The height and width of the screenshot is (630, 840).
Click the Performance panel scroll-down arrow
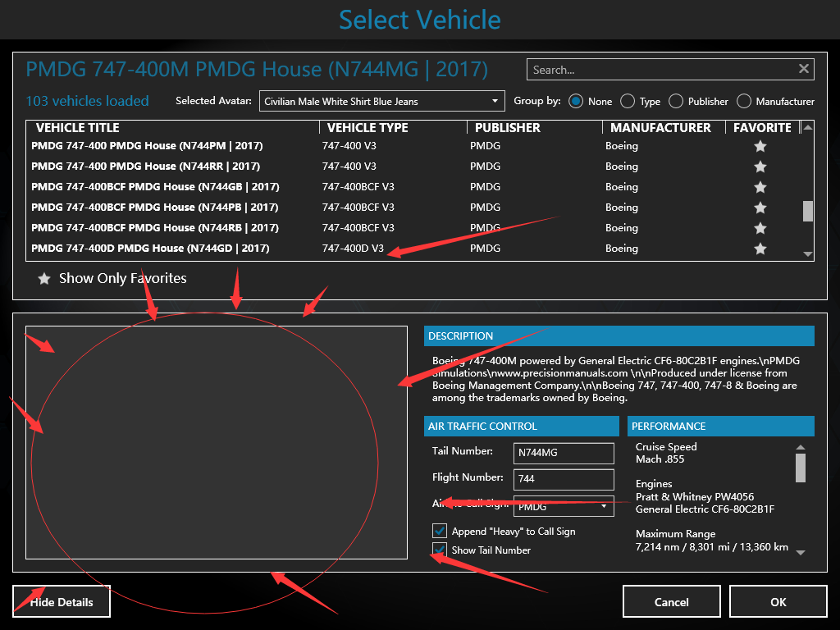(801, 552)
